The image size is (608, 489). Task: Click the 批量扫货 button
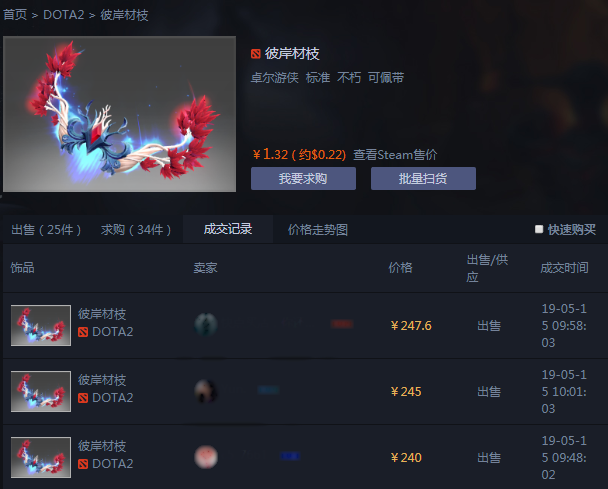(x=423, y=178)
